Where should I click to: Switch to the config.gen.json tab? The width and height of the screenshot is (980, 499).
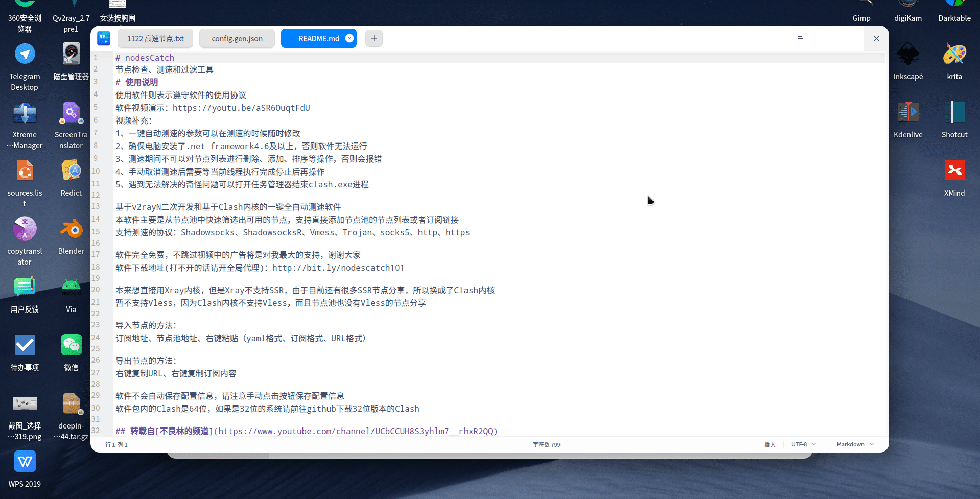[237, 38]
